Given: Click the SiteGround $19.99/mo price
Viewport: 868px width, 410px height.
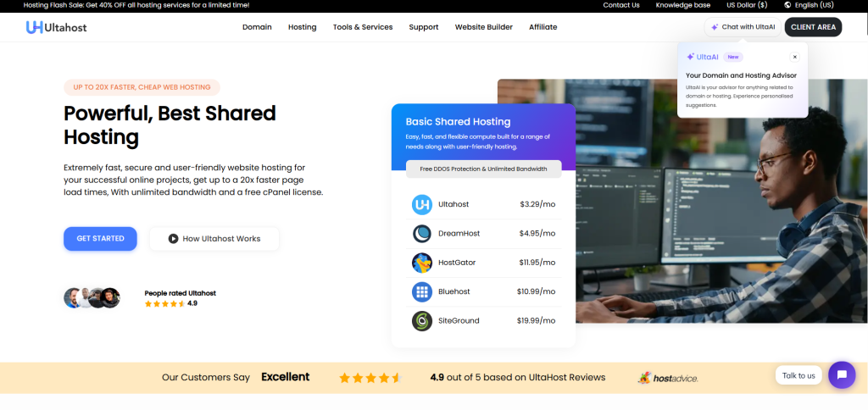Looking at the screenshot, I should [x=536, y=321].
